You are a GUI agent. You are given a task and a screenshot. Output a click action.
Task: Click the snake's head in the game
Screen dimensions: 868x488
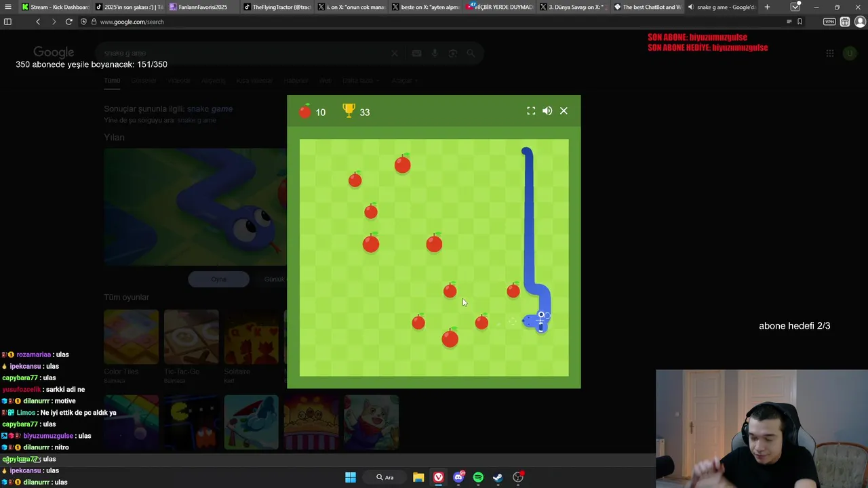[536, 321]
